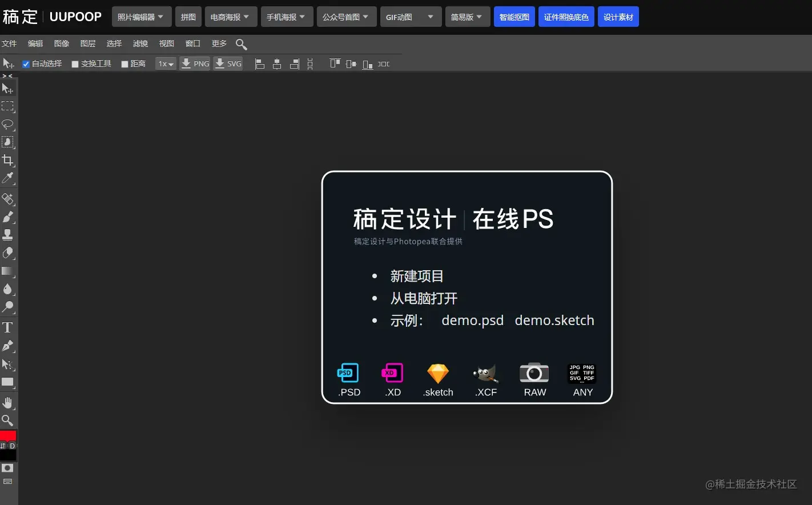Open the 照片编辑器 dropdown
This screenshot has width=812, height=505.
pos(140,17)
